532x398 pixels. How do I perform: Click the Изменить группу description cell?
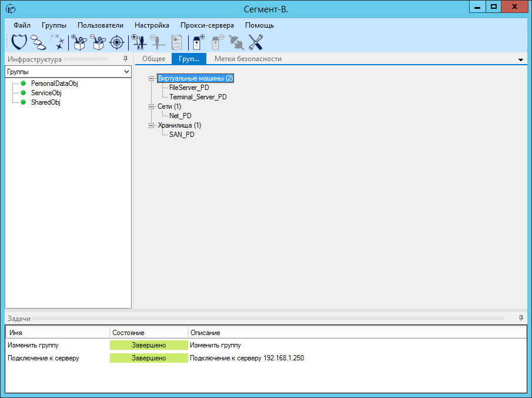click(215, 345)
